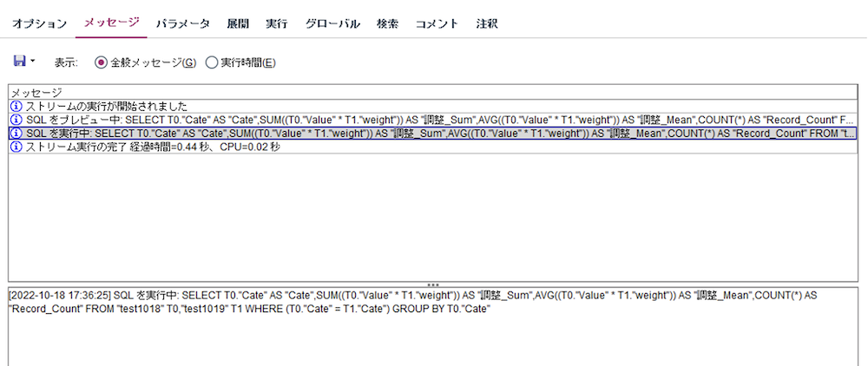Screen dimensions: 868x366
Task: Select the SQL をプレビュー中 message row
Action: (x=433, y=120)
